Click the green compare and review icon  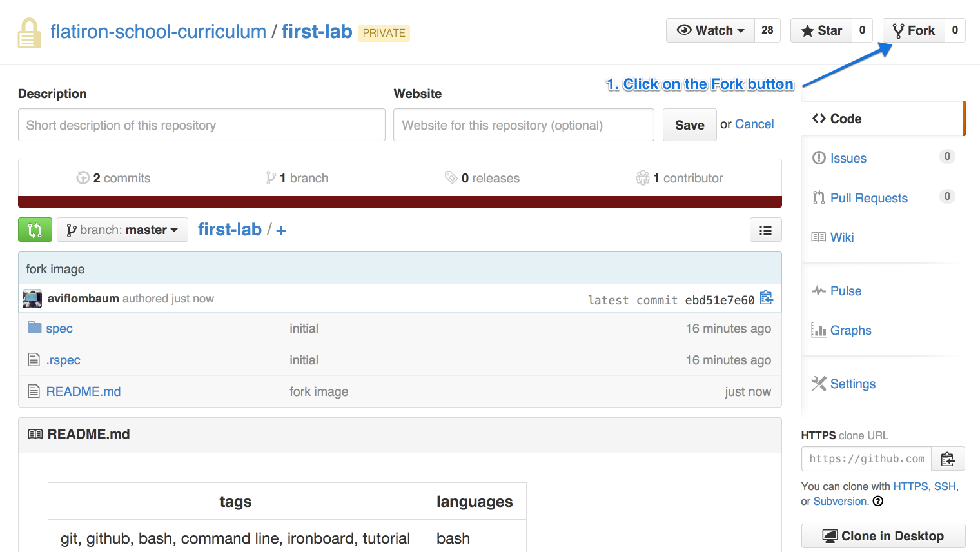(35, 230)
